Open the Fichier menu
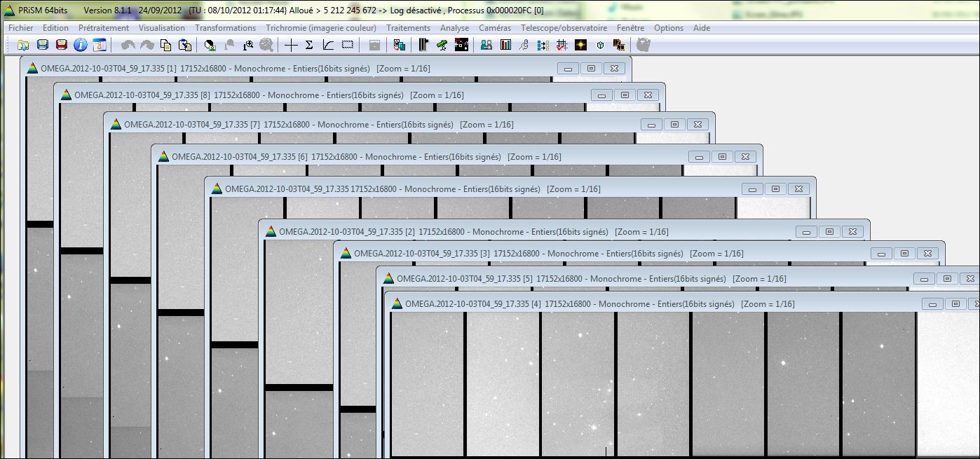 [20, 28]
